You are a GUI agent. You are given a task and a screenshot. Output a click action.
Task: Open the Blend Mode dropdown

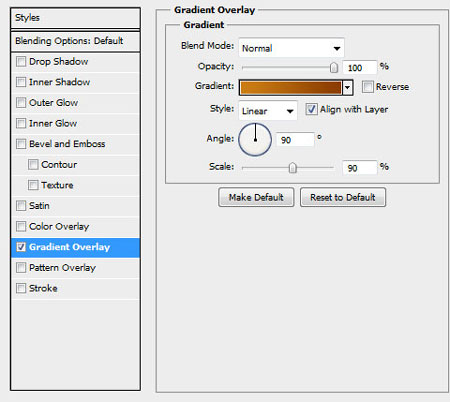coord(291,48)
